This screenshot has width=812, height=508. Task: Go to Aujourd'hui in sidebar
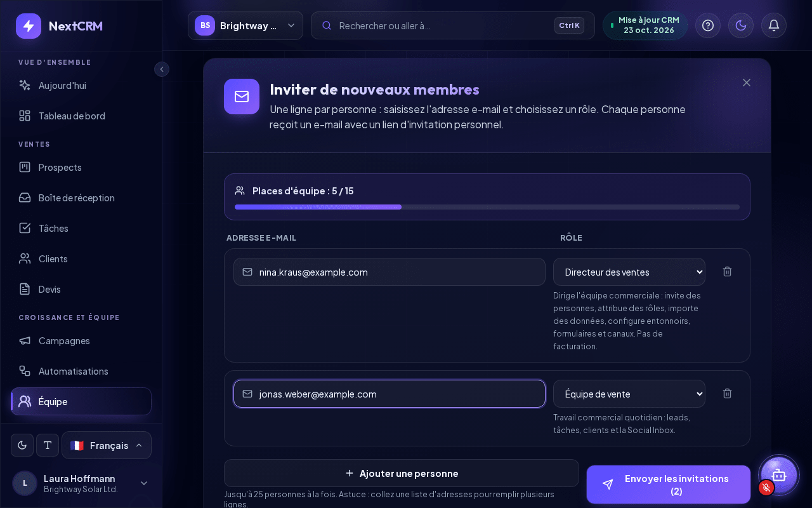(81, 85)
